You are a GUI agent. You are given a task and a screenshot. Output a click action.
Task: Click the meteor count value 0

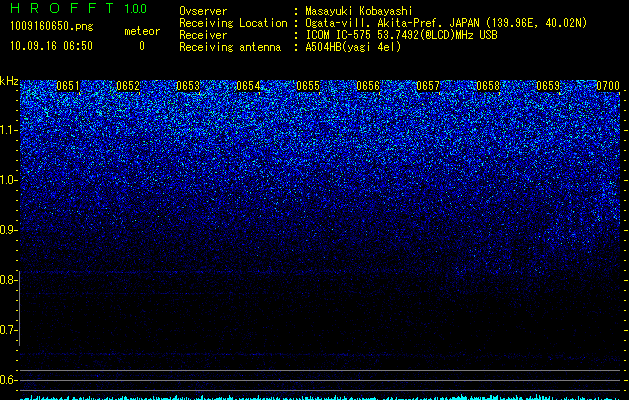pyautogui.click(x=142, y=46)
